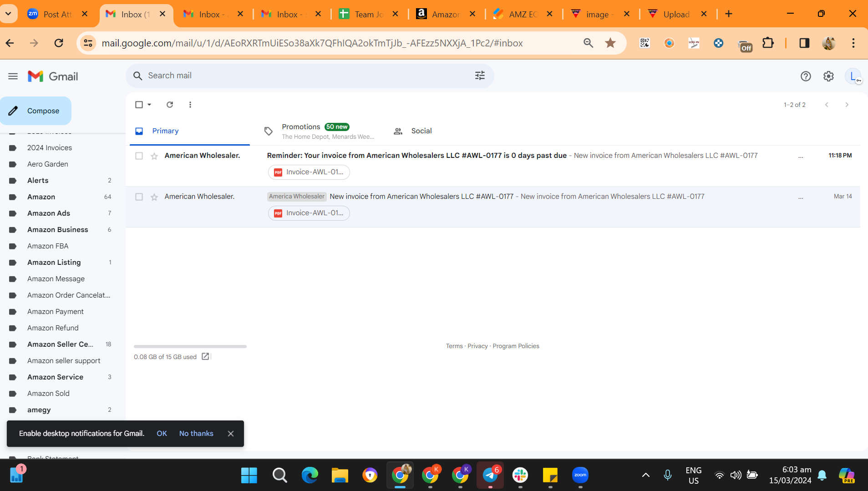Bookmark this page with star icon
This screenshot has width=868, height=491.
610,43
